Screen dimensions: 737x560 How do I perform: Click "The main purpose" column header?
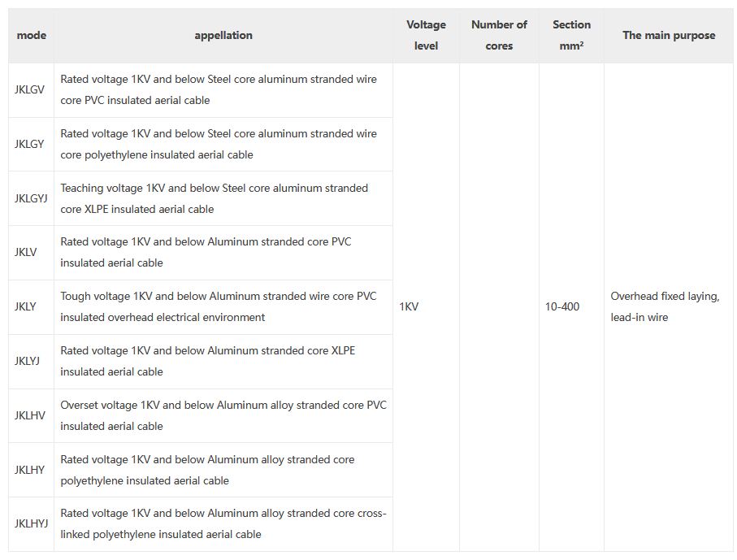[669, 36]
